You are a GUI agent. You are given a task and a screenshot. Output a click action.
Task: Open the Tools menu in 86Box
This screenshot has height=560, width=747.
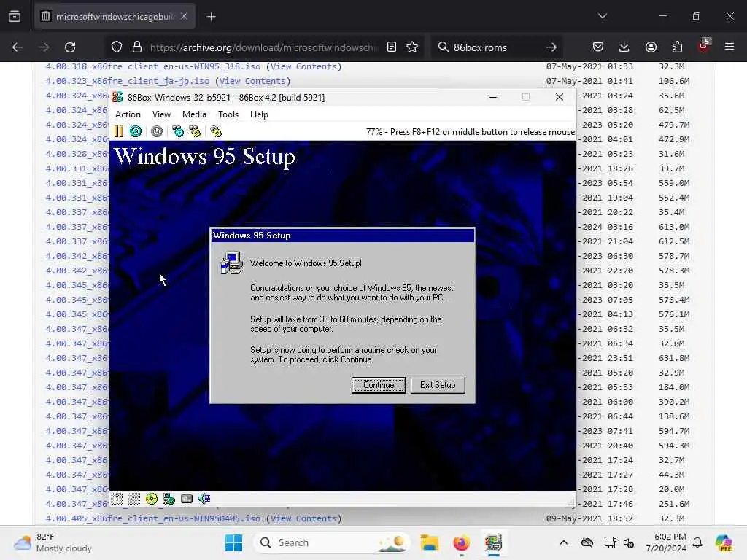[x=228, y=114]
